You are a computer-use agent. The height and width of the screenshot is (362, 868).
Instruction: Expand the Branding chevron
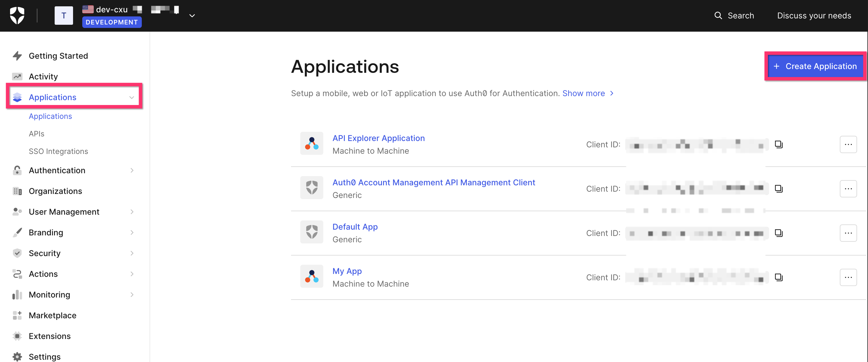[x=132, y=233]
